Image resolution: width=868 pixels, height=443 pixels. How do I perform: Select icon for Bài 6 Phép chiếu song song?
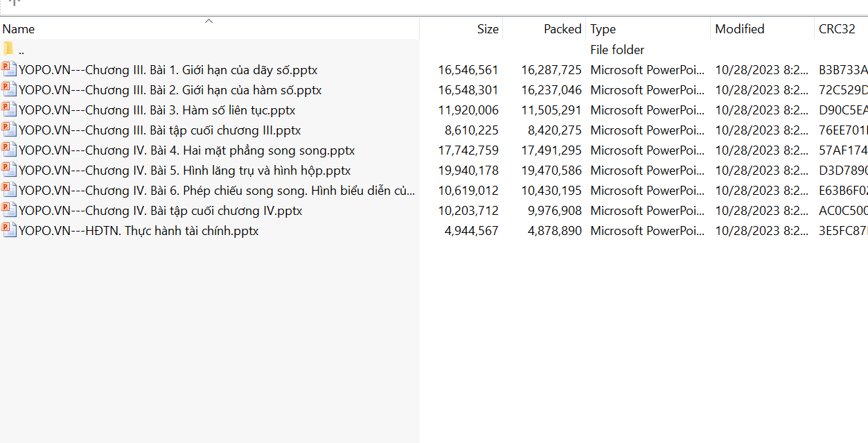pos(9,190)
